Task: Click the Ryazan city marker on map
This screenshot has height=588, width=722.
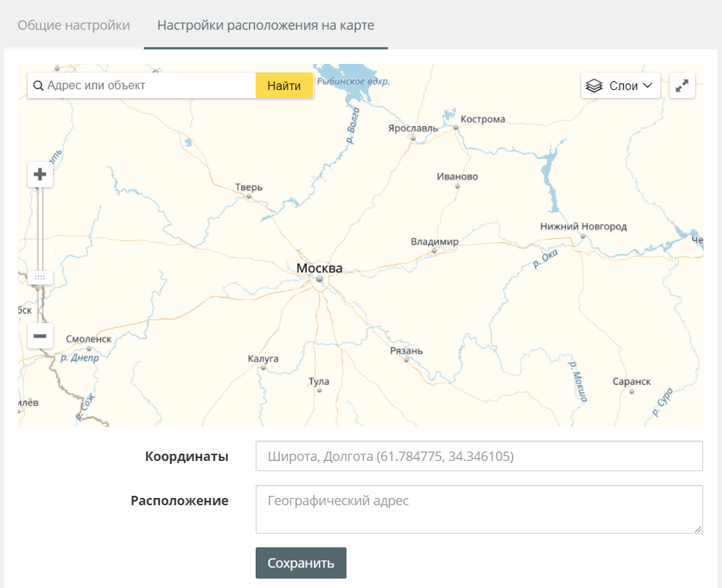Action: point(407,360)
